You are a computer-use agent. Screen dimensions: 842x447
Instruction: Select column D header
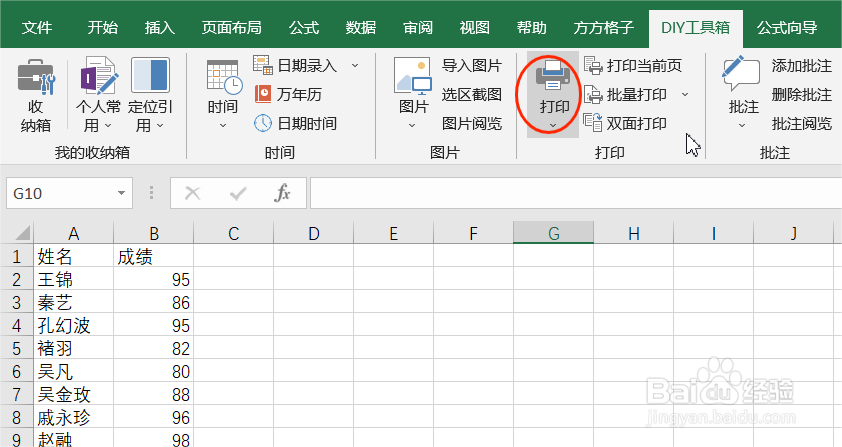[x=314, y=233]
